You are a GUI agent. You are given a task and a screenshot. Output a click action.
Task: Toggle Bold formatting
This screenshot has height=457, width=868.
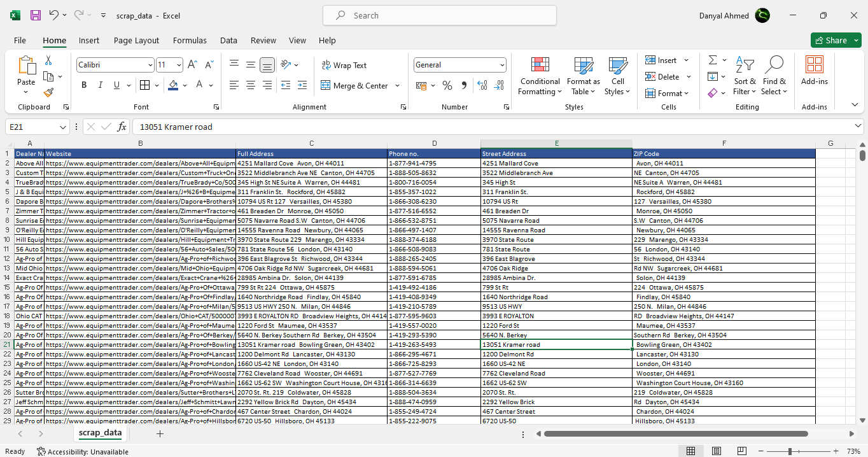click(x=84, y=85)
